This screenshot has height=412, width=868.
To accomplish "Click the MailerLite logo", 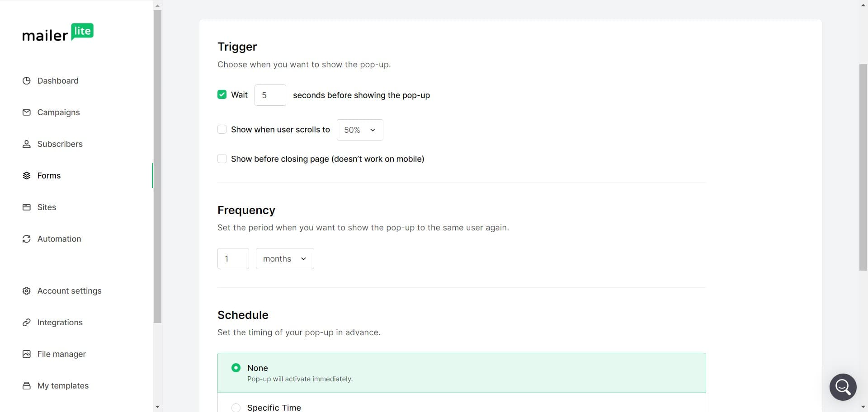I will (x=58, y=33).
